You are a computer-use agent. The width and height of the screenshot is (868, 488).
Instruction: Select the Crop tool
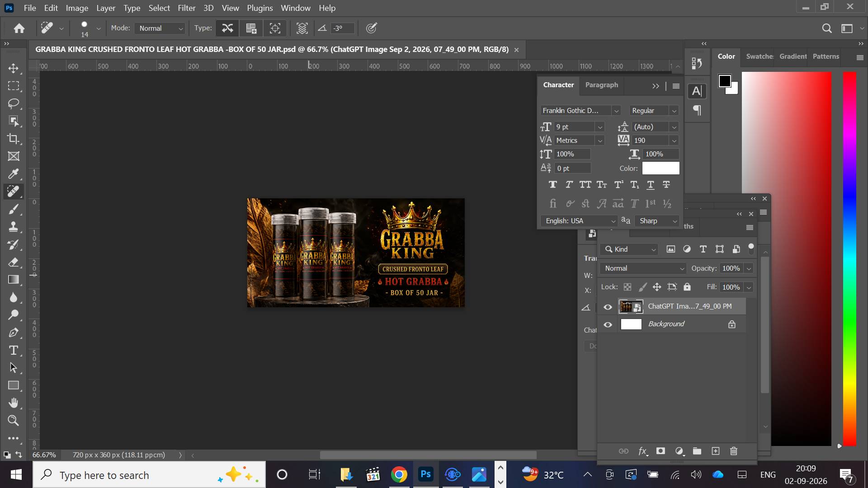14,139
